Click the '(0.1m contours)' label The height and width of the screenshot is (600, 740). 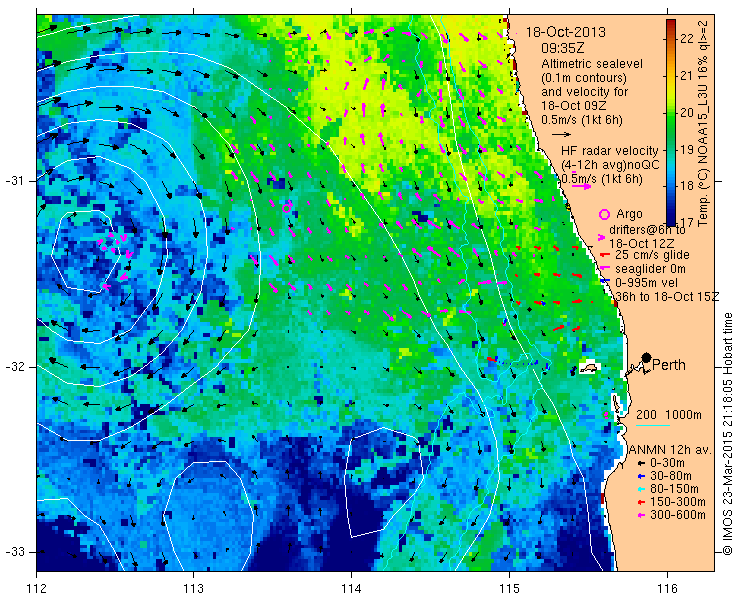584,77
